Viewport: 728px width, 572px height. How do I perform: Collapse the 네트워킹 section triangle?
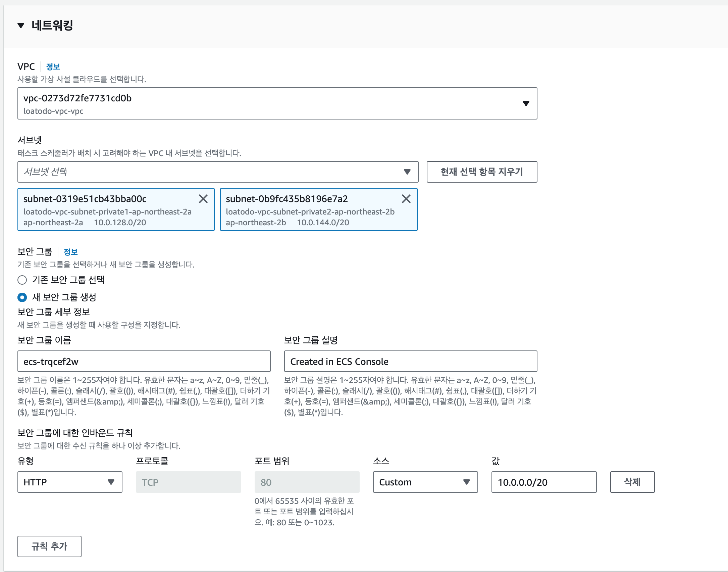click(x=21, y=26)
